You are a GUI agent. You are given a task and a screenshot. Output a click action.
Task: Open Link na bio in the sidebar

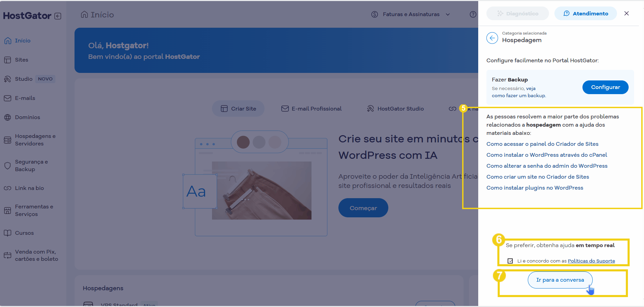pyautogui.click(x=24, y=188)
